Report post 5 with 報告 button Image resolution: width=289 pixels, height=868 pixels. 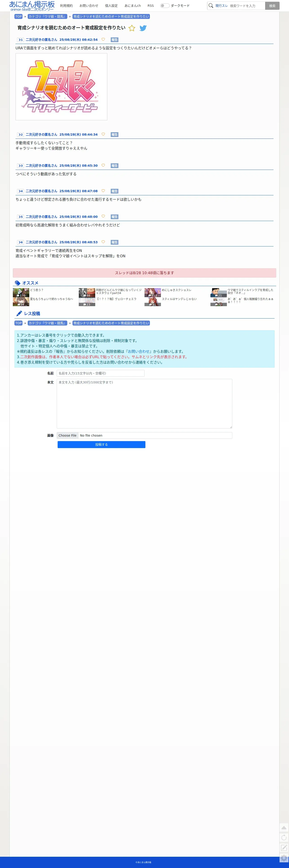pos(115,217)
